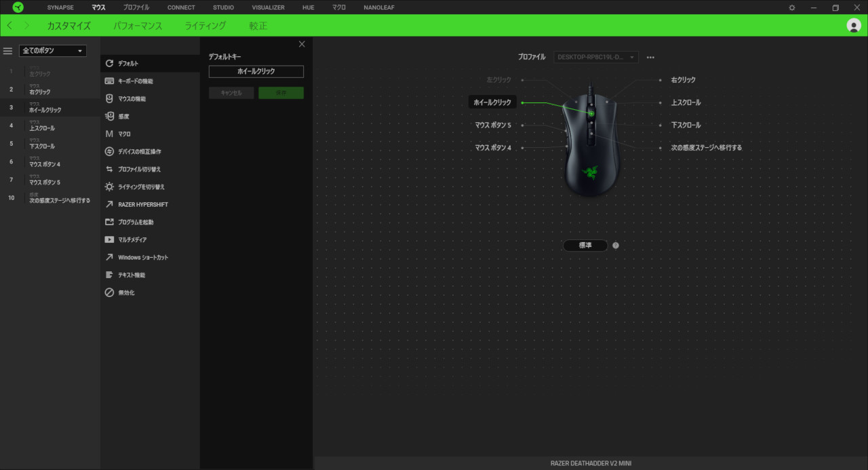Viewport: 868px width, 470px height.
Task: Select the プログラムを起動 icon
Action: [109, 222]
